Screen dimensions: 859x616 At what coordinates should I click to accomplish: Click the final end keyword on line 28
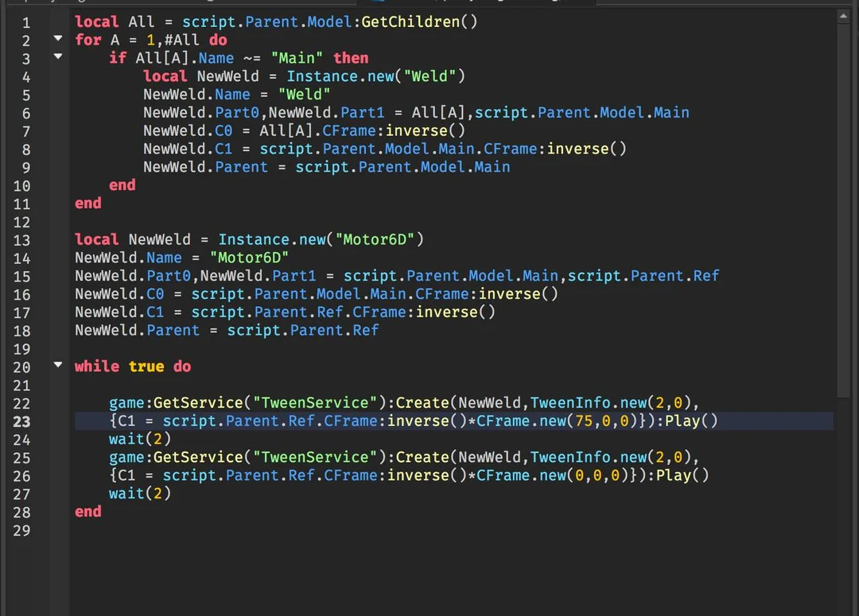(x=87, y=511)
